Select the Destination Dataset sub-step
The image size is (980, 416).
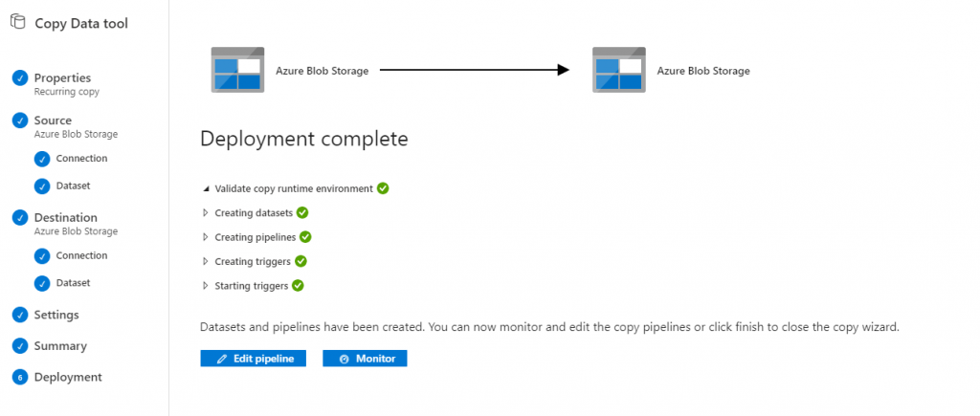(x=73, y=283)
